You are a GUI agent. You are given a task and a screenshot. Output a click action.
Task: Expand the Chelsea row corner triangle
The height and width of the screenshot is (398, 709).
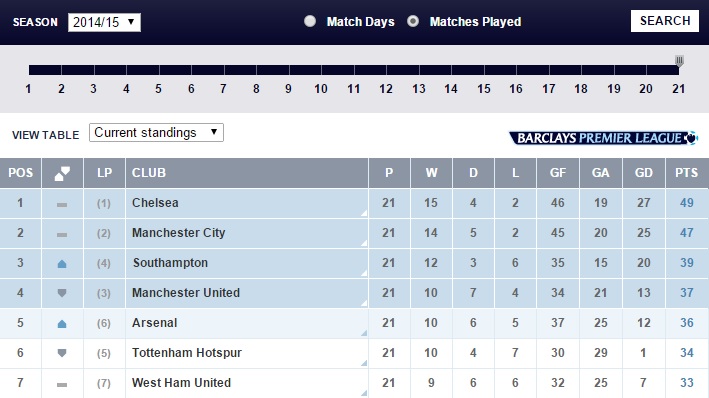tap(364, 213)
